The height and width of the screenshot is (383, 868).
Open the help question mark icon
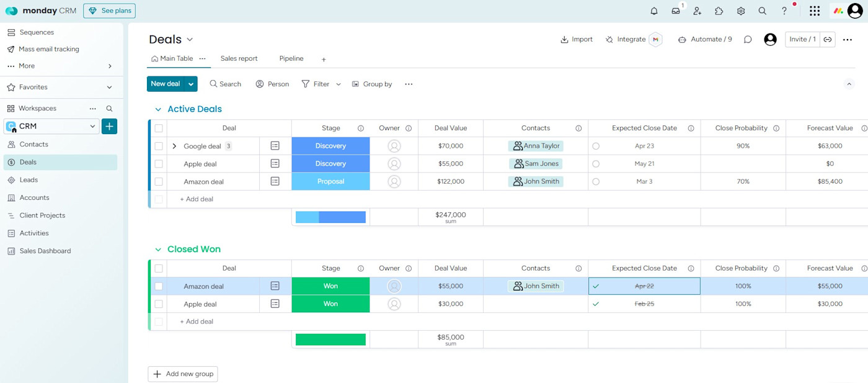pyautogui.click(x=784, y=11)
